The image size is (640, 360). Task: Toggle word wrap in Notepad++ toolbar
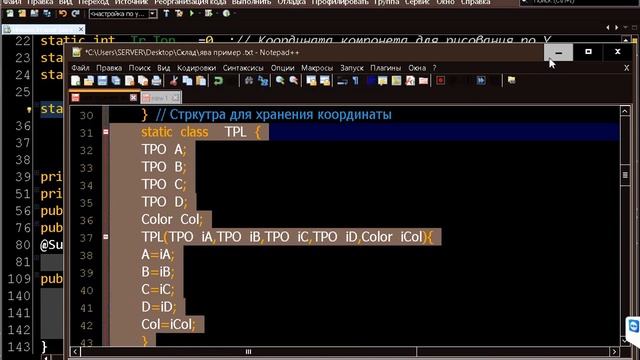pos(342,81)
